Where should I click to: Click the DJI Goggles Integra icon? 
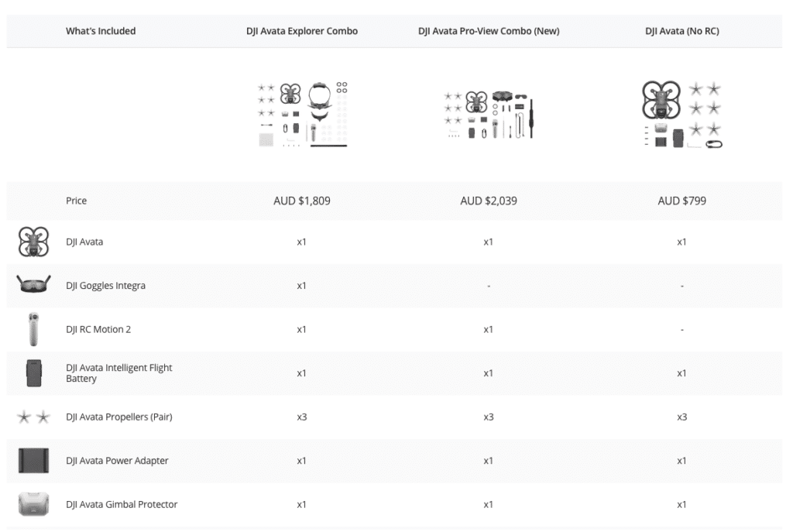(33, 285)
